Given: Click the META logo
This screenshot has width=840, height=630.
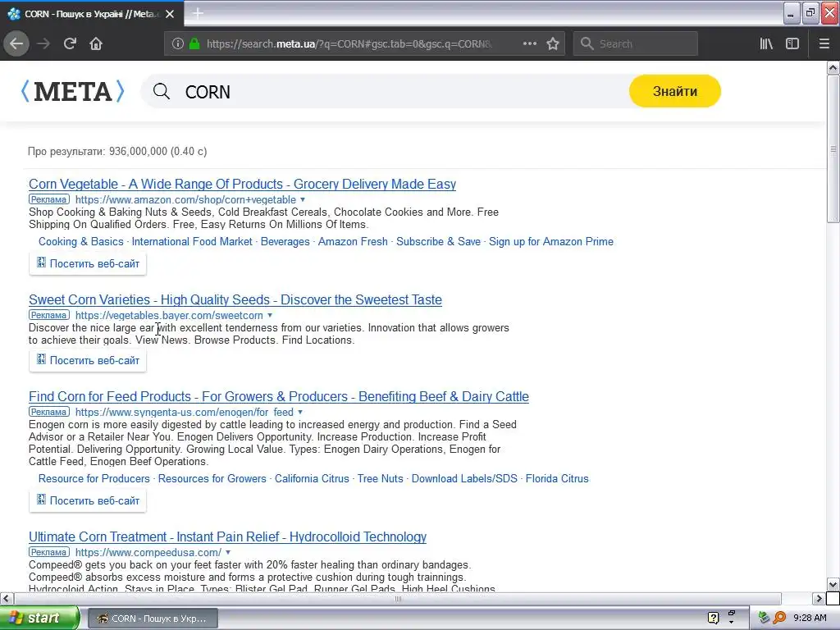Looking at the screenshot, I should pyautogui.click(x=72, y=91).
